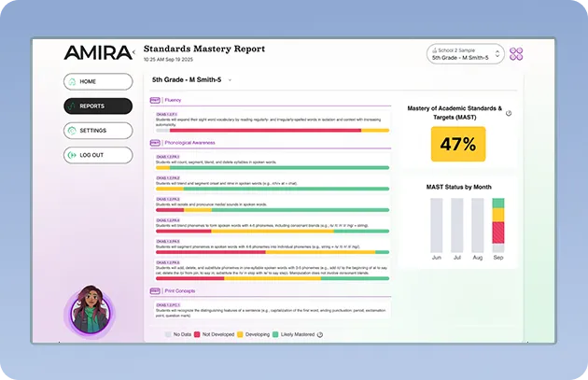Open the Print Concepts category heading
This screenshot has width=588, height=380.
[179, 291]
